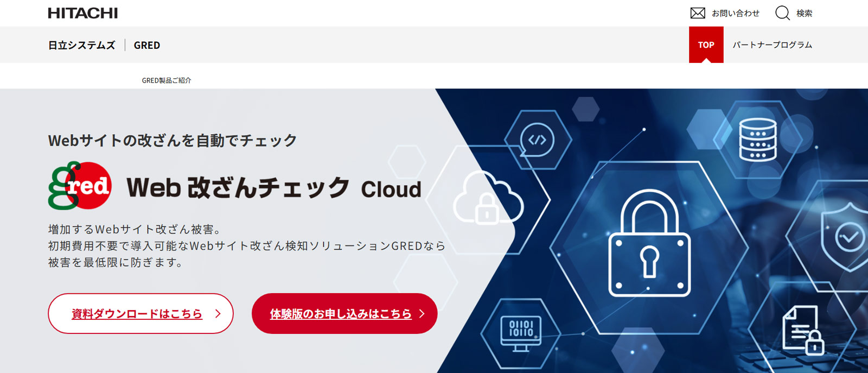Open the 検索 search label
Image resolution: width=868 pixels, height=373 pixels.
tap(804, 13)
